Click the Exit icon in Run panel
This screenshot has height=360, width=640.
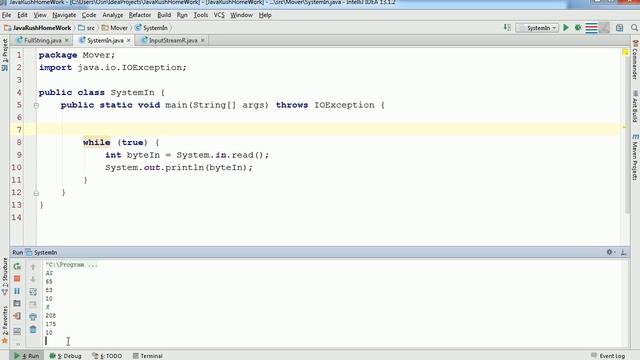[17, 316]
